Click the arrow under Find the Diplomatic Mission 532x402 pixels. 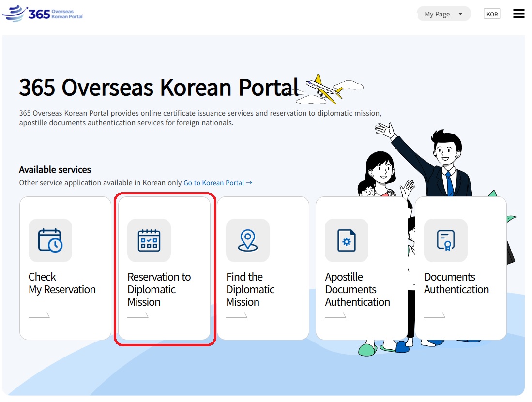(237, 315)
